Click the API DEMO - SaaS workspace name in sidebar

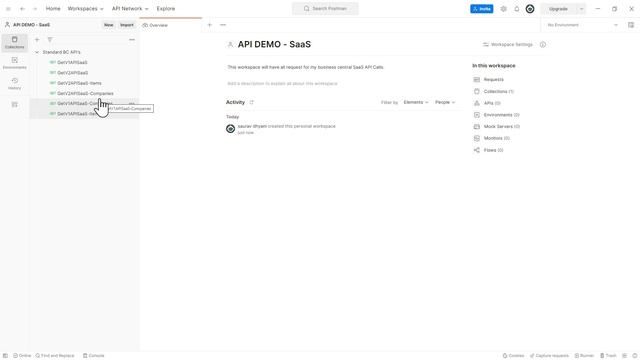(31, 25)
